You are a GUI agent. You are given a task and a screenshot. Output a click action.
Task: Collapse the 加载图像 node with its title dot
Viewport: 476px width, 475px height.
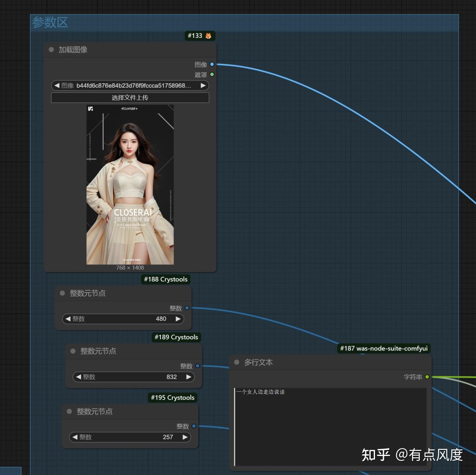pyautogui.click(x=51, y=49)
